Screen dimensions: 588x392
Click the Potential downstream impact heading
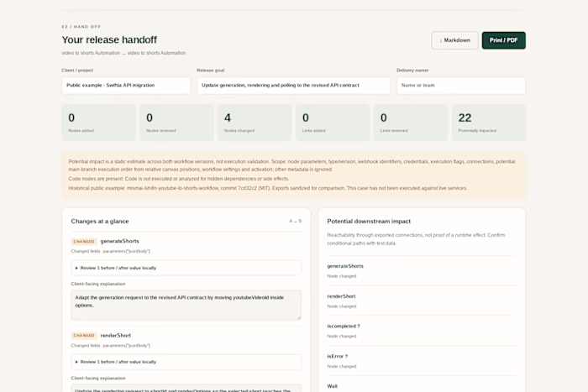click(369, 221)
